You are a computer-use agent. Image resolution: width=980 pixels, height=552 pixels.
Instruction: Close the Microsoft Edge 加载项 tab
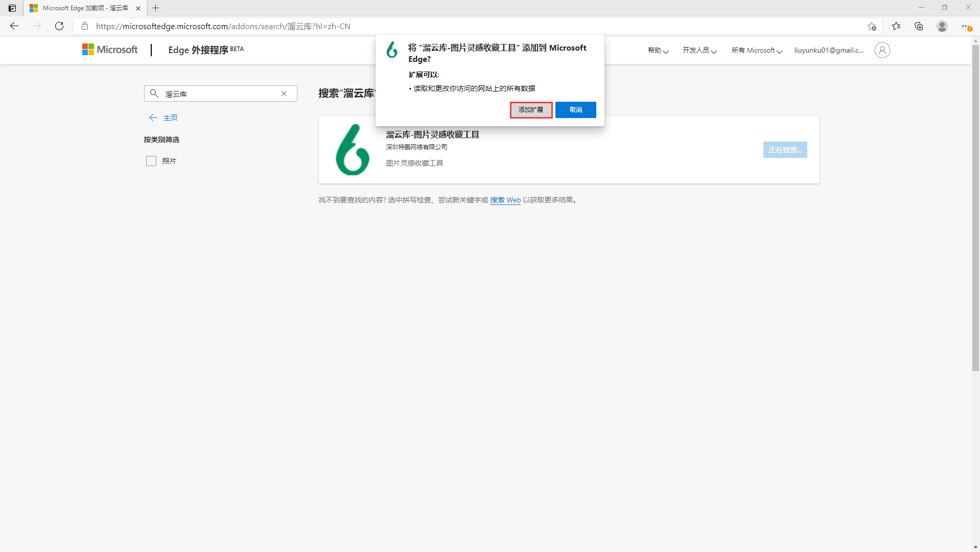138,8
